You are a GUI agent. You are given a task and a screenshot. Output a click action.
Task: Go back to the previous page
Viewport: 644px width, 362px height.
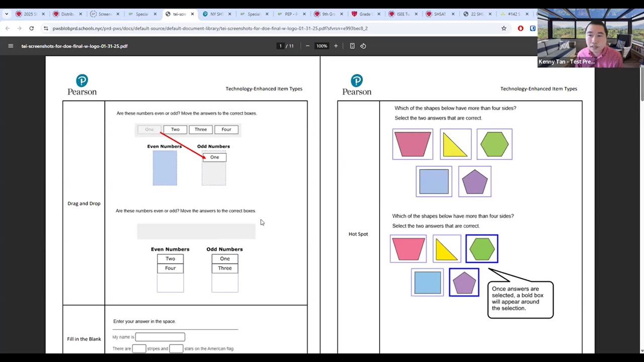pyautogui.click(x=8, y=28)
